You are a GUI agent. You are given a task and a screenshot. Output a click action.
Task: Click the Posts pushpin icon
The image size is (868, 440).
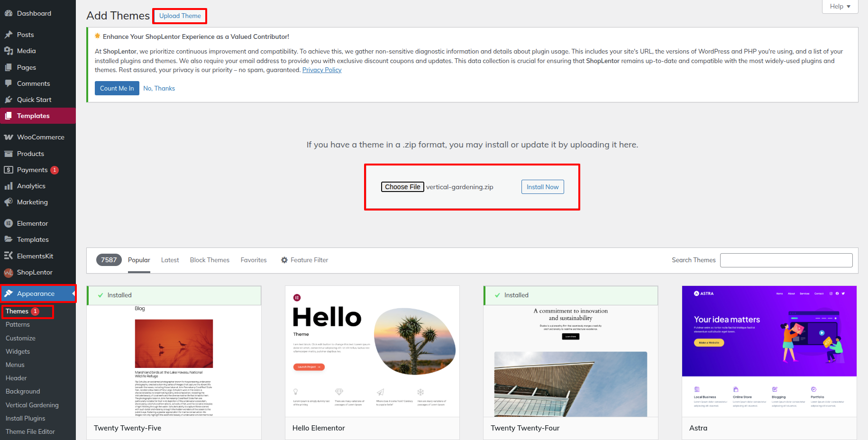tap(8, 35)
